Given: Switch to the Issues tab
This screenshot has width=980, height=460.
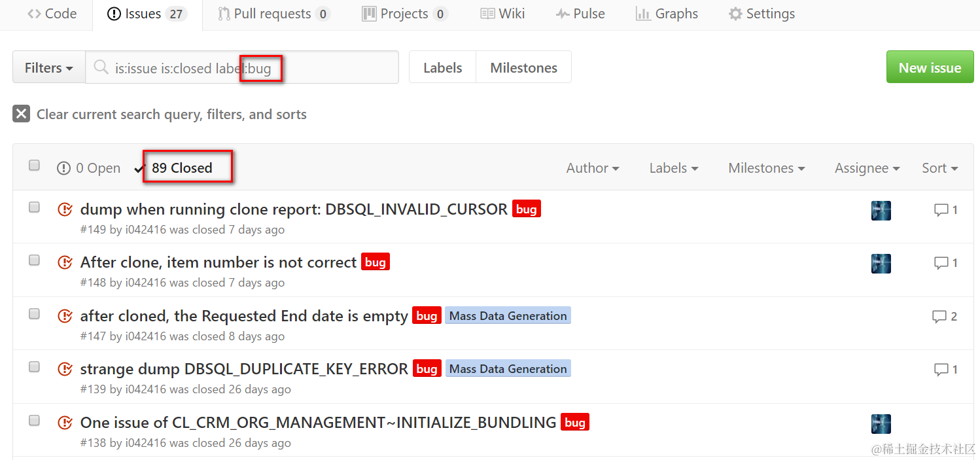Looking at the screenshot, I should pos(147,14).
